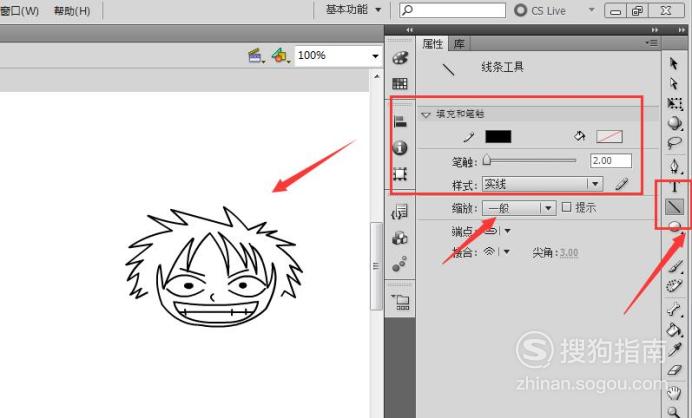The width and height of the screenshot is (692, 418).
Task: Select the Text tool
Action: tap(674, 187)
